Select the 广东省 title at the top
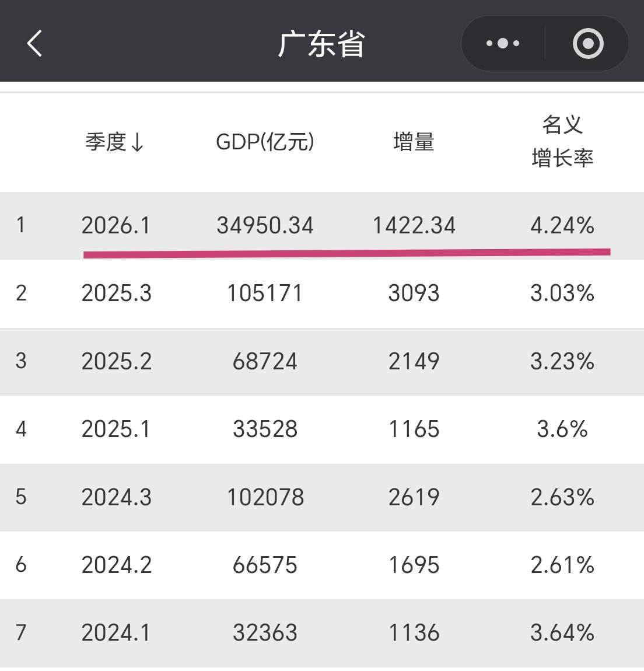Image resolution: width=644 pixels, height=671 pixels. pos(321,44)
